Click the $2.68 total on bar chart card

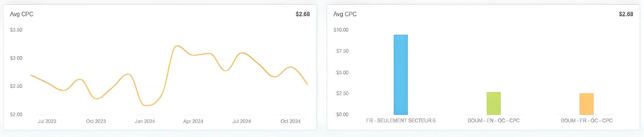[626, 14]
